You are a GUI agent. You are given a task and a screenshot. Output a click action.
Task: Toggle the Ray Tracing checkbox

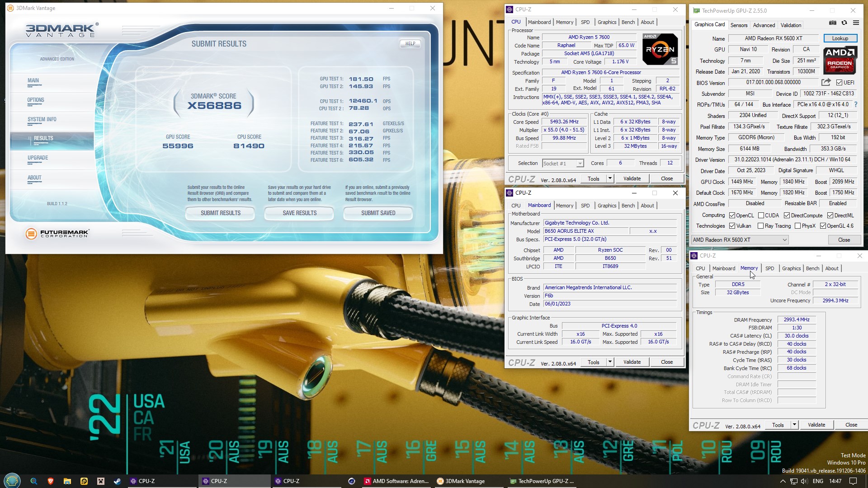tap(760, 226)
